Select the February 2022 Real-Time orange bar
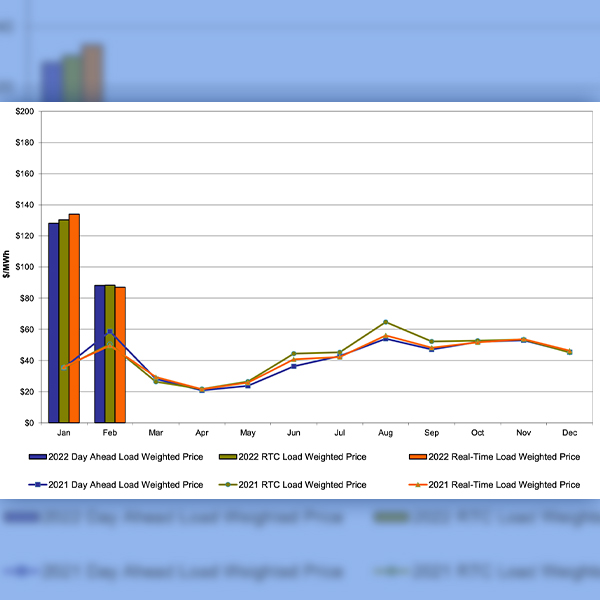600x600 pixels. point(120,354)
